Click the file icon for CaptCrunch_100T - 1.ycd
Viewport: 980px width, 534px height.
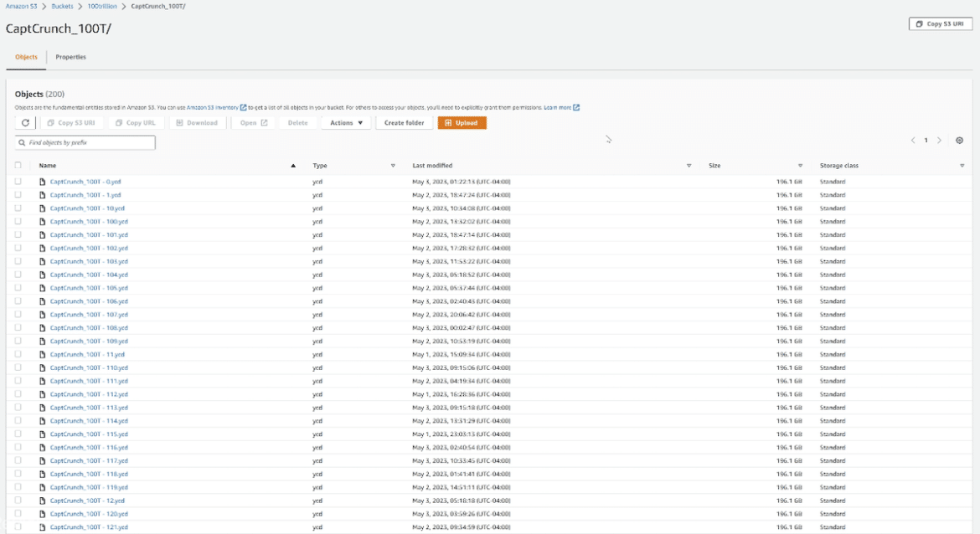click(43, 195)
